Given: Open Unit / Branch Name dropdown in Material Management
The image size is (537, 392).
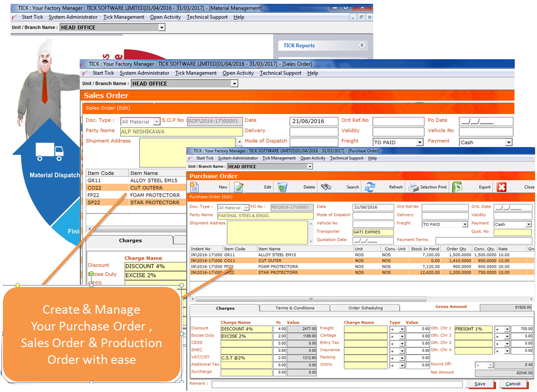Looking at the screenshot, I should (x=162, y=27).
